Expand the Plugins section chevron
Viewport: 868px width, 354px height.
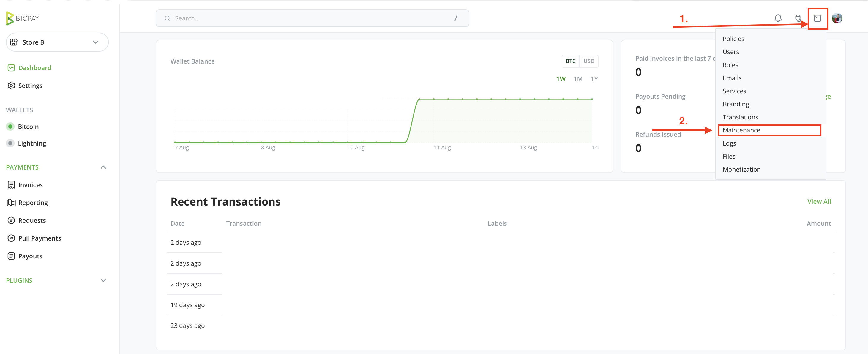click(103, 280)
